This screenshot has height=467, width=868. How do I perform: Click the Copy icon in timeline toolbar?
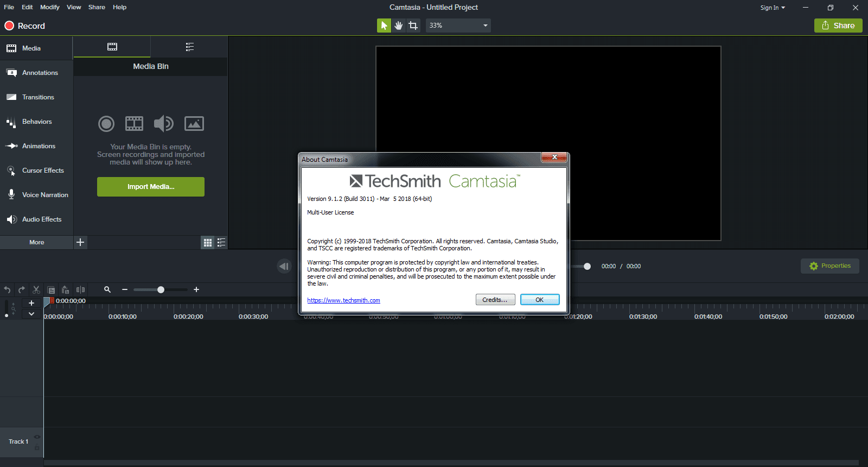coord(51,290)
